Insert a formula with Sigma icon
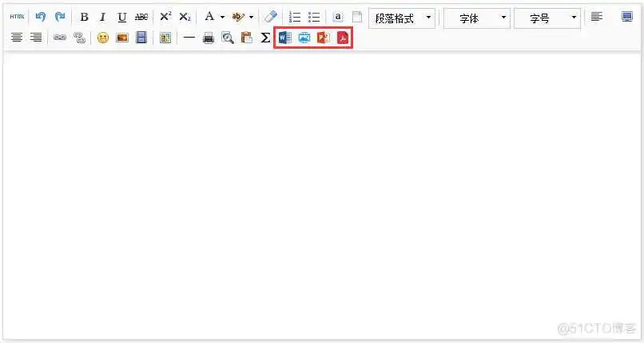 (265, 38)
